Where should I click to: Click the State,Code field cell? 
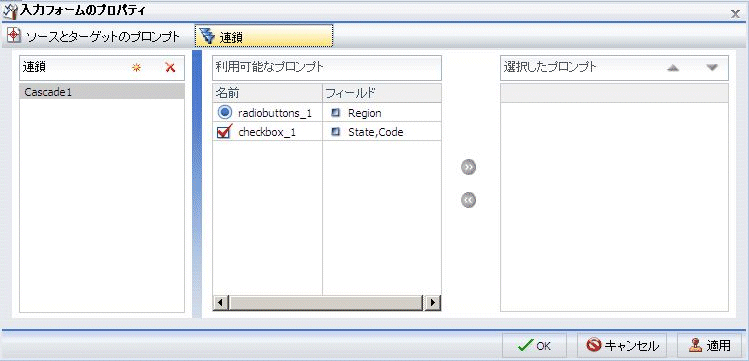click(382, 132)
